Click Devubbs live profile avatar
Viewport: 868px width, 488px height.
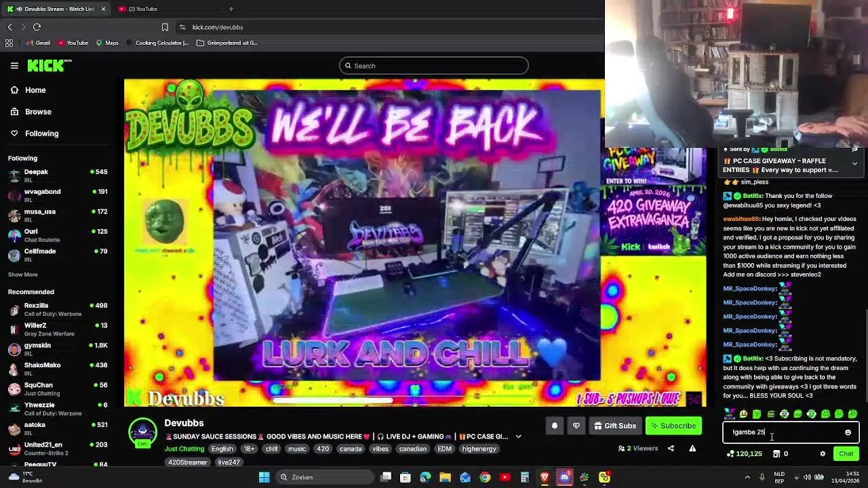[142, 433]
